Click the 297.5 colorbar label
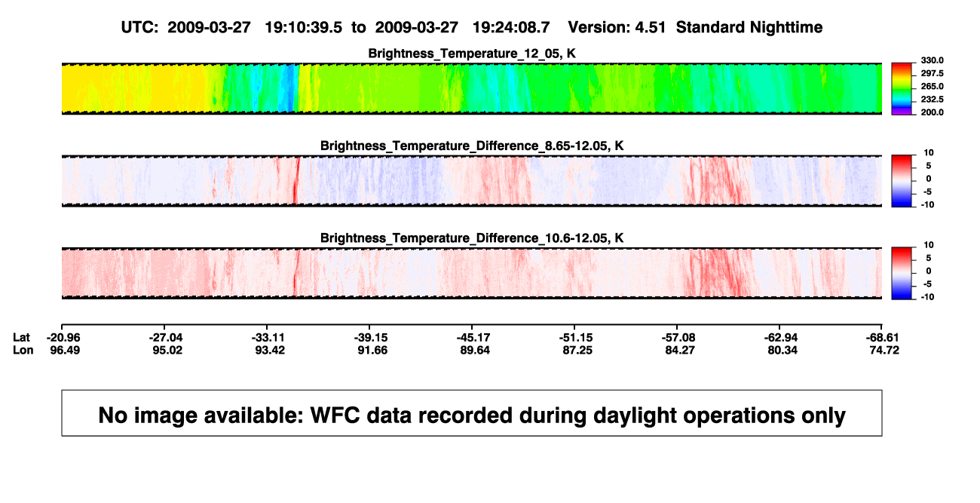The height and width of the screenshot is (503, 980). coord(931,73)
